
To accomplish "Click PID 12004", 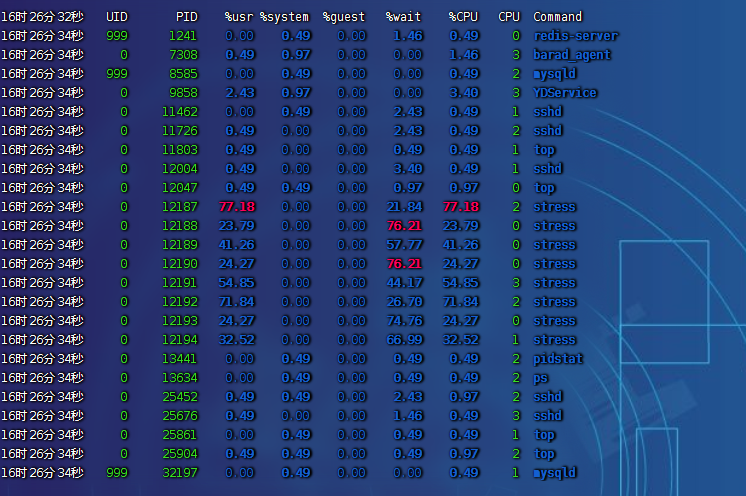I will [x=179, y=169].
